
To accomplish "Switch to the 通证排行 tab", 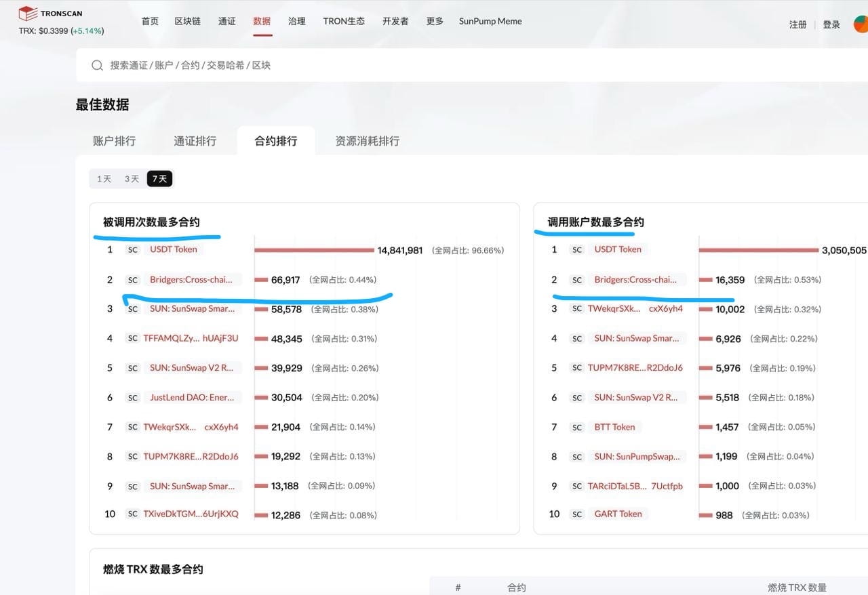I will (195, 141).
